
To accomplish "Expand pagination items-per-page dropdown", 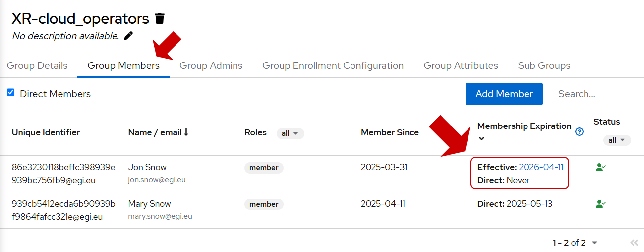I will point(595,243).
